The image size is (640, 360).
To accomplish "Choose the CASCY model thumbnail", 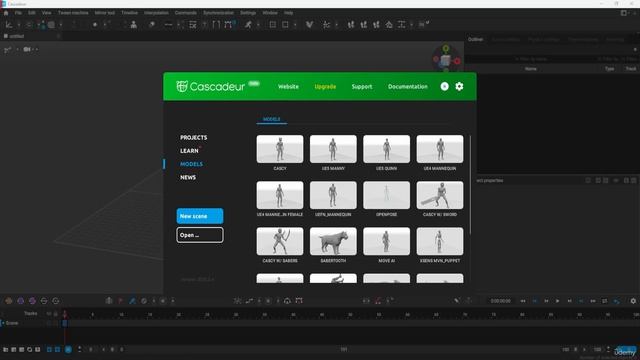I will pos(280,149).
